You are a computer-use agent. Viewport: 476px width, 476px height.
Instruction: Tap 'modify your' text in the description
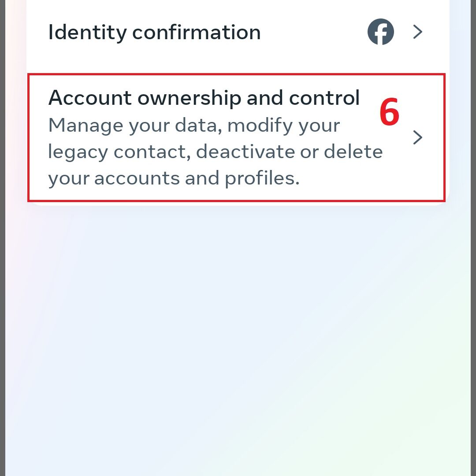pos(284,125)
